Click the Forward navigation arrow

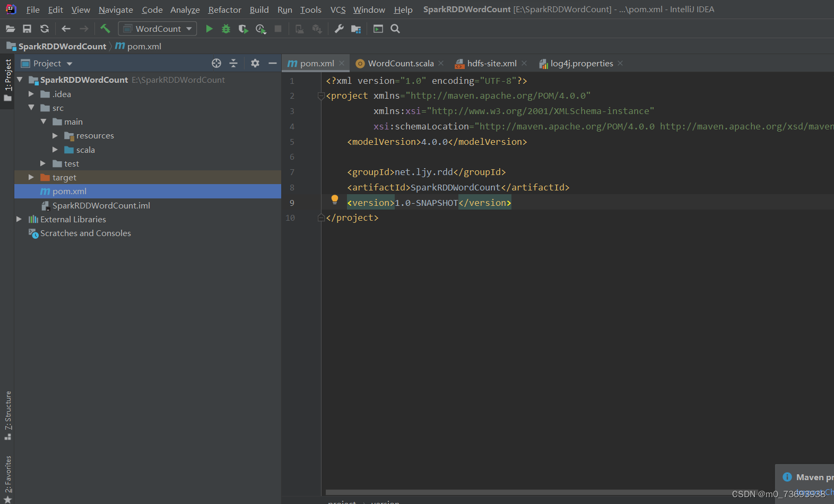click(x=84, y=29)
